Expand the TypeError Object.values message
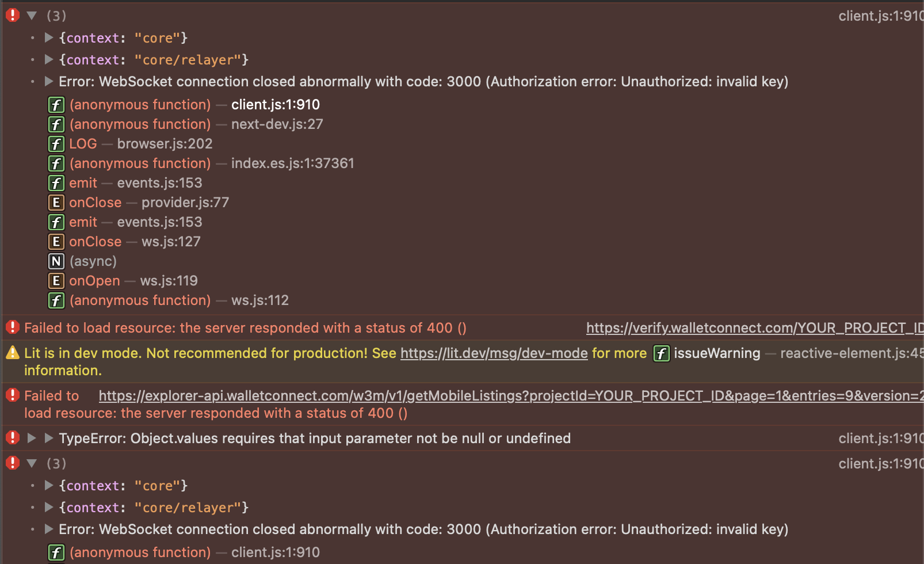The height and width of the screenshot is (564, 924). [x=32, y=438]
